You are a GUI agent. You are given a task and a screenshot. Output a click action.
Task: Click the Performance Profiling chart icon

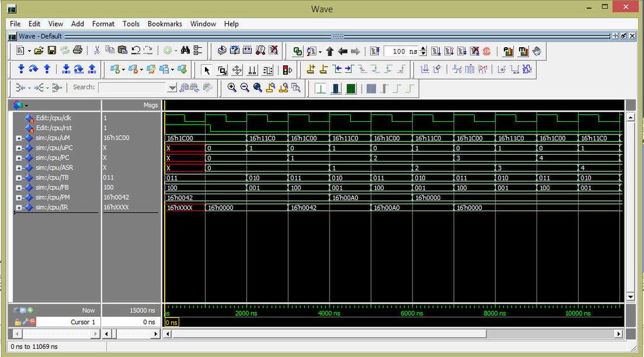pyautogui.click(x=508, y=52)
